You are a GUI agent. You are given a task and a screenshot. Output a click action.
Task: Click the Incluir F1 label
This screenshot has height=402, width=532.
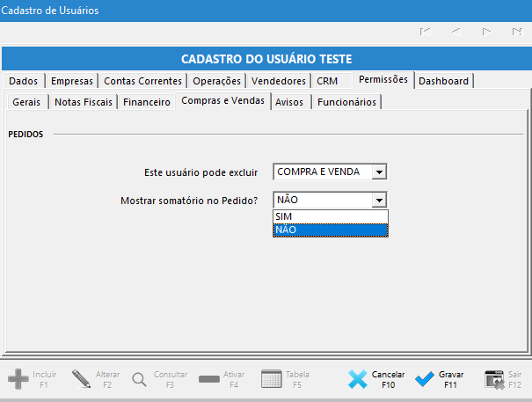[x=45, y=380]
